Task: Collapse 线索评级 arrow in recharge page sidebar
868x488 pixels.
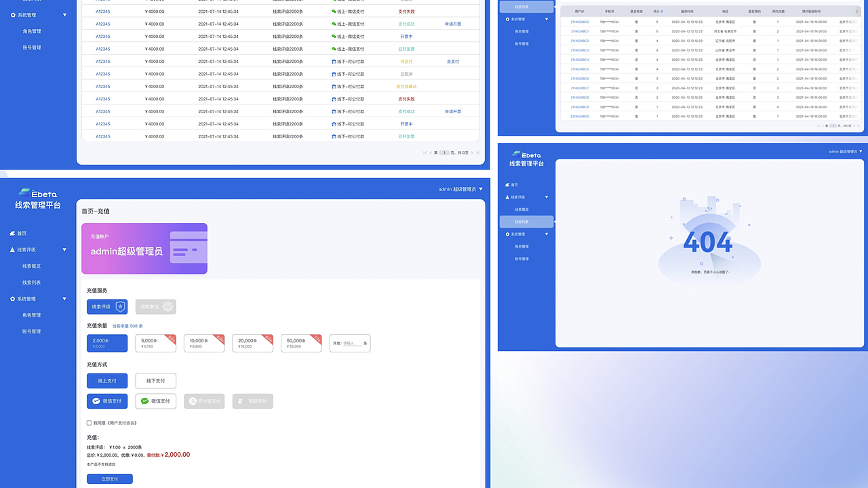Action: coord(64,250)
